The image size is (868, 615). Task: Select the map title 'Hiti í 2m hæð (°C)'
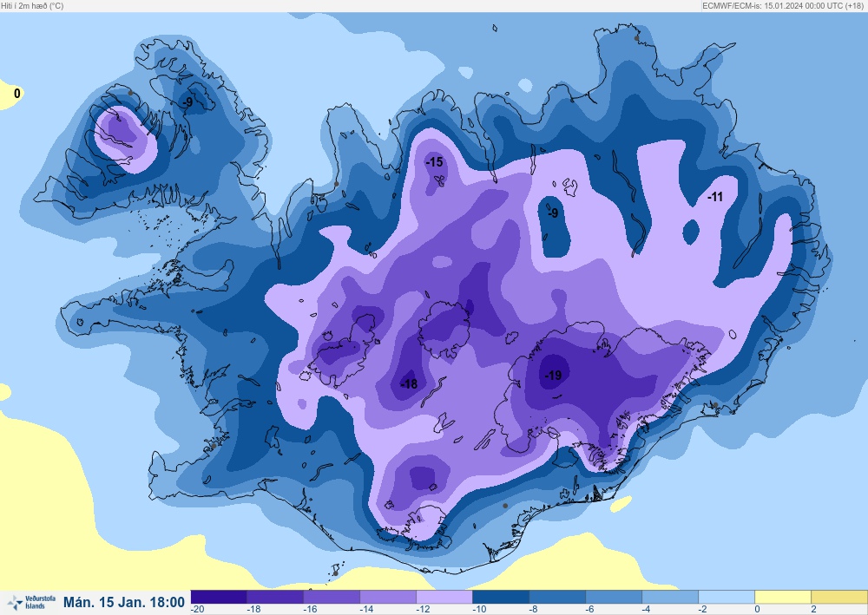pos(32,5)
